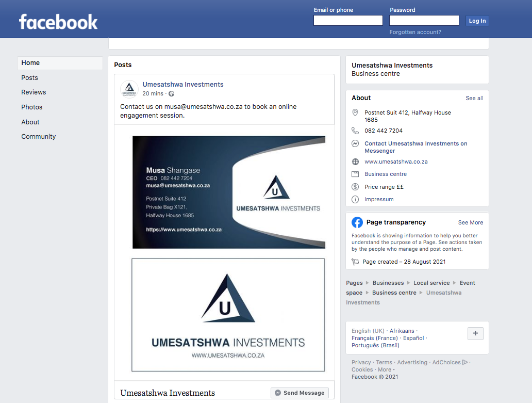Screen dimensions: 532x403
Task: Click the Facebook round icon in Page transparency
Action: click(x=357, y=222)
